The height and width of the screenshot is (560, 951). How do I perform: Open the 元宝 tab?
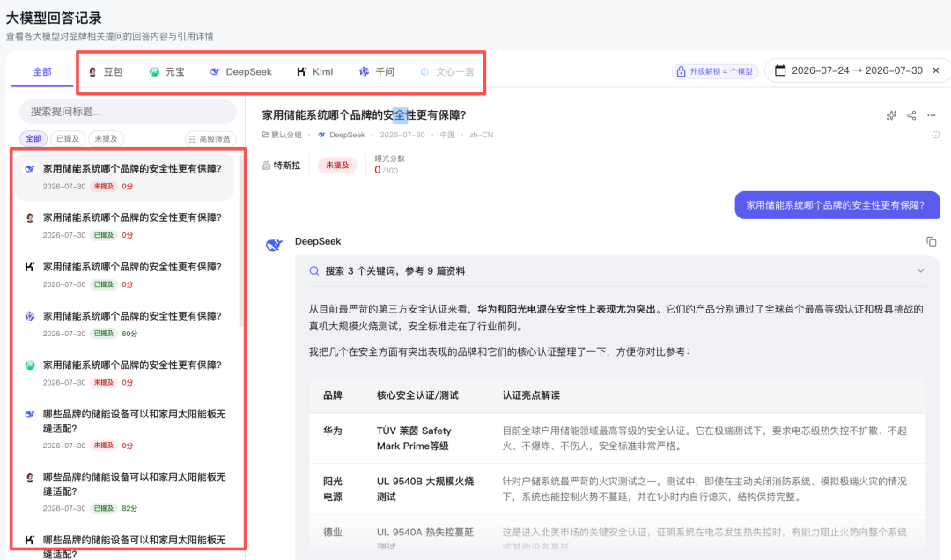coord(166,71)
